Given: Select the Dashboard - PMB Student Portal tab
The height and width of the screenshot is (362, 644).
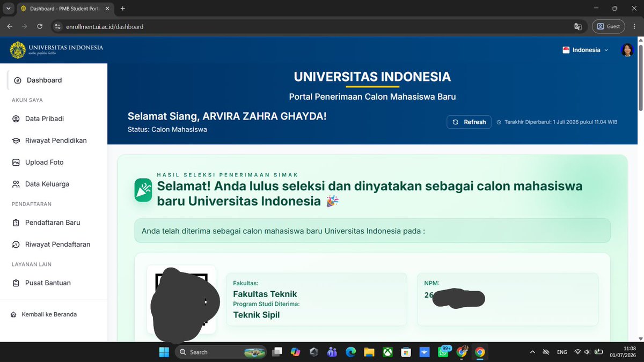Looking at the screenshot, I should (x=65, y=9).
